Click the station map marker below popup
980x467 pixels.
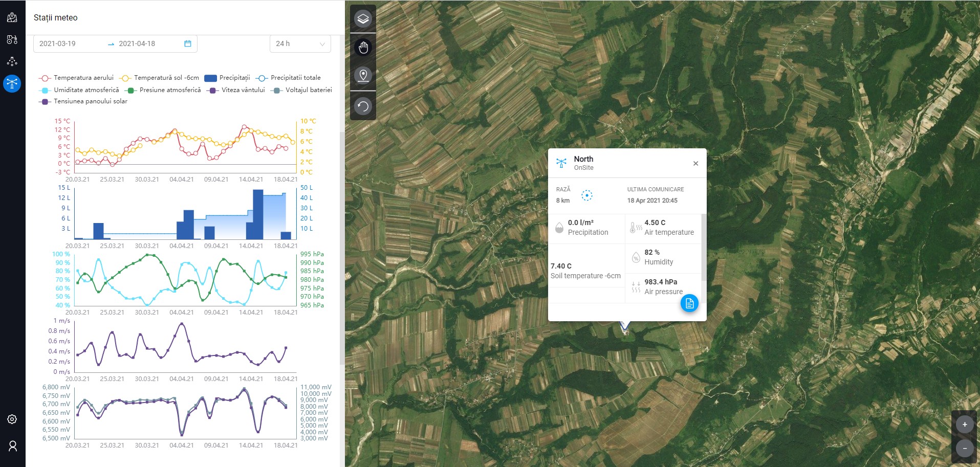pos(625,328)
